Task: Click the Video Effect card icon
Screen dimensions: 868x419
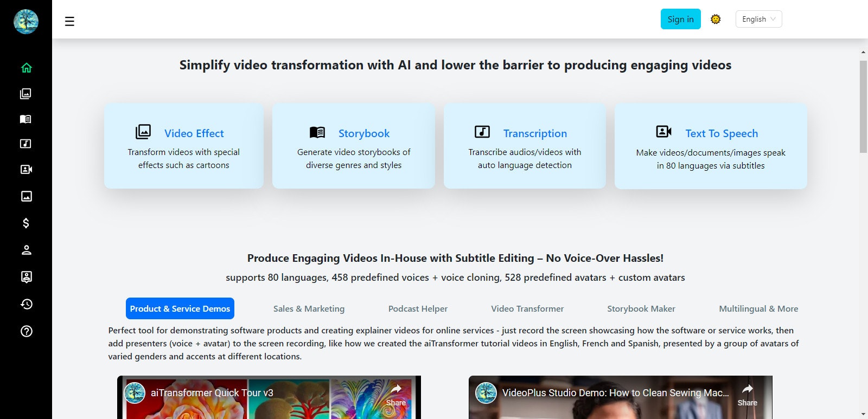Action: 143,132
